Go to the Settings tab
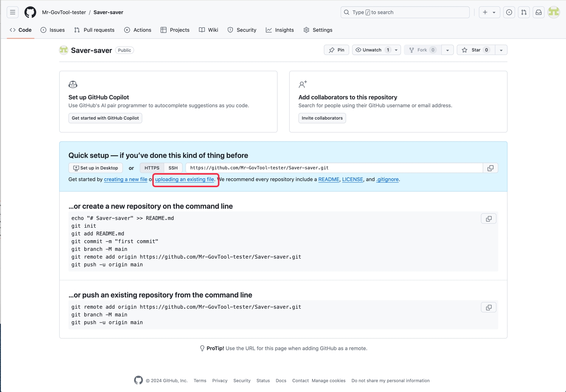 coord(318,30)
